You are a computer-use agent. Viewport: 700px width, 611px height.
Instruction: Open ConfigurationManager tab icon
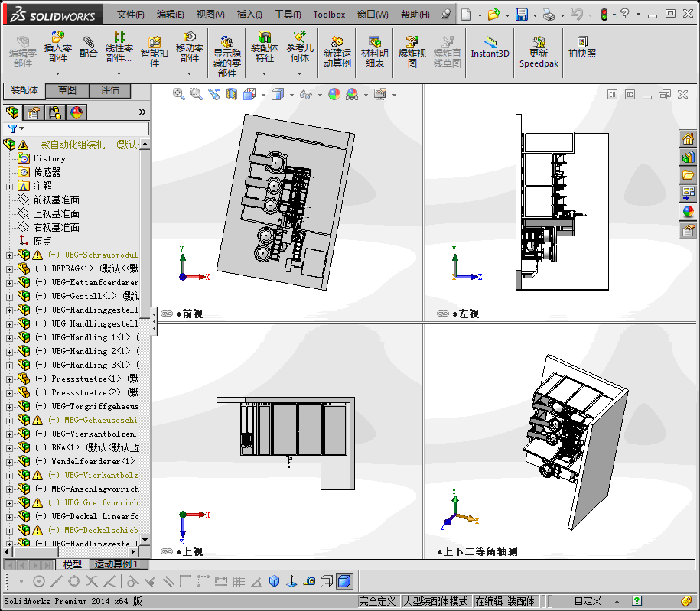pyautogui.click(x=55, y=112)
